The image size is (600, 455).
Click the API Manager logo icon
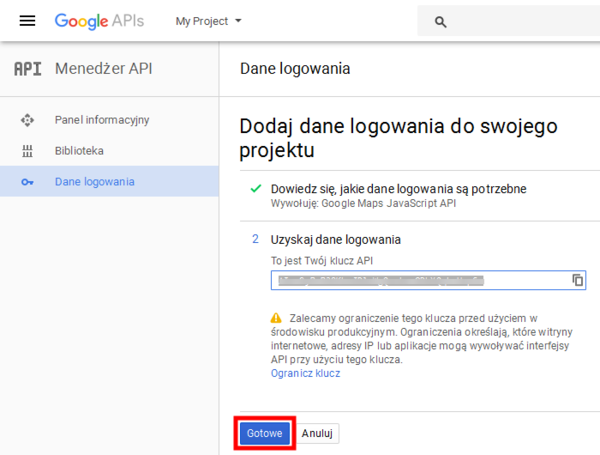tap(28, 69)
